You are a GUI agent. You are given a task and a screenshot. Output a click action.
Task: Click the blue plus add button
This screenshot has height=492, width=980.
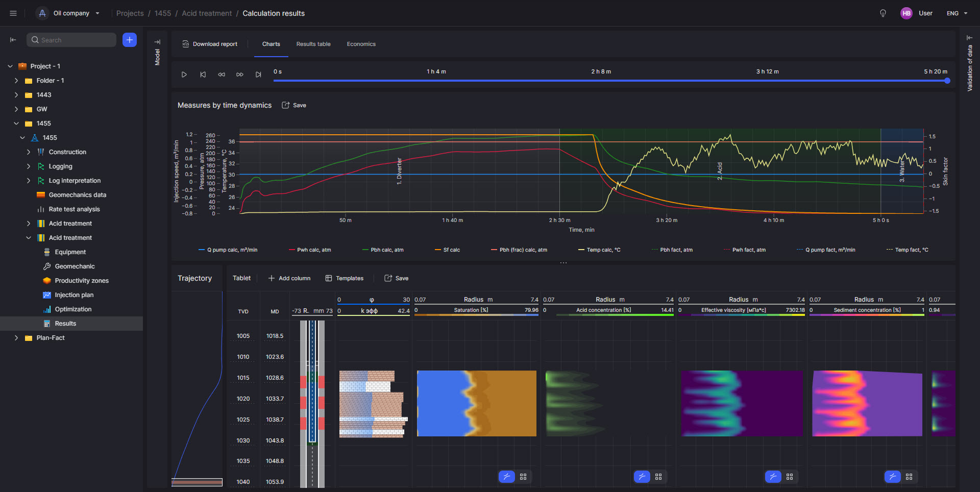click(x=130, y=40)
